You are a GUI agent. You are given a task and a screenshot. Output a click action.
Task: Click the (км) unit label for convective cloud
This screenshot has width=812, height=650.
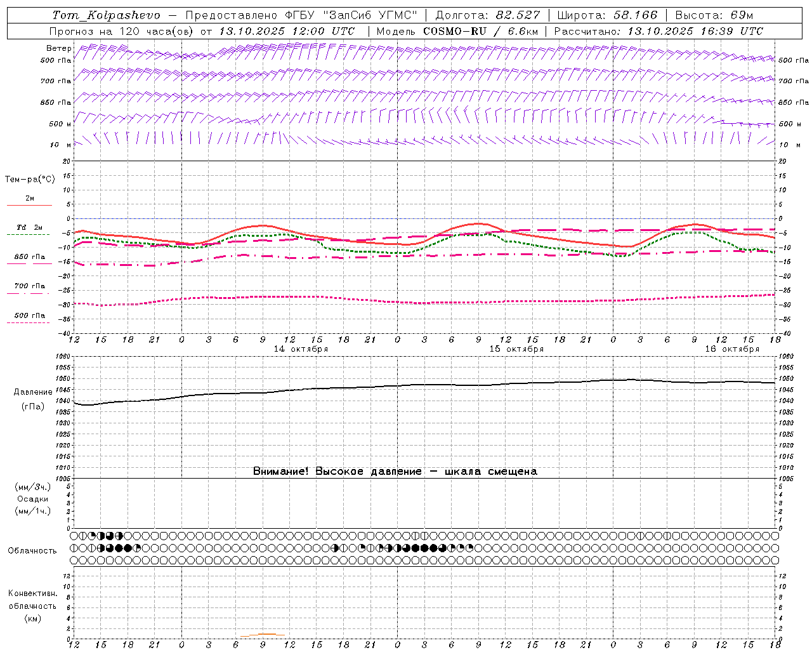33,618
